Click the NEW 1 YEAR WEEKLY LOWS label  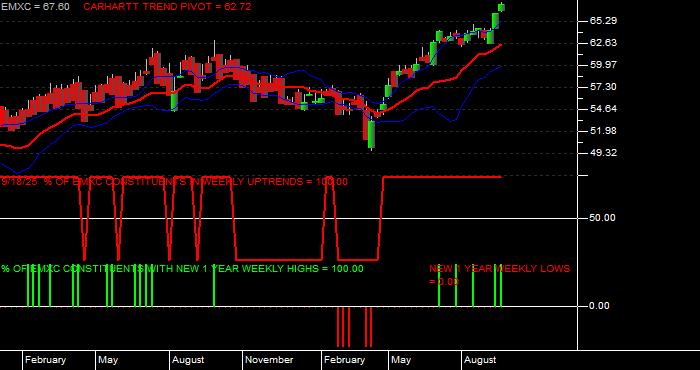500,275
